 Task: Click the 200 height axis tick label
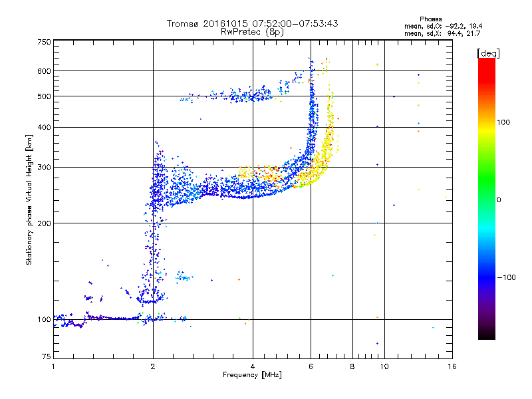[44, 223]
